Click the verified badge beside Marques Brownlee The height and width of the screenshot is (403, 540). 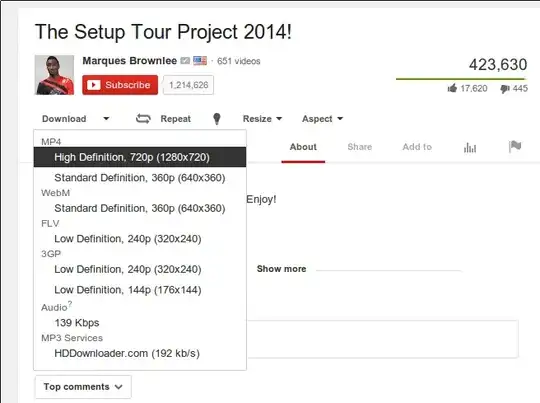coord(185,61)
